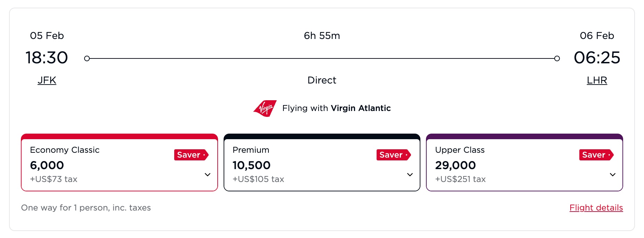This screenshot has height=238, width=644.
Task: Expand Premium fare details
Action: pyautogui.click(x=410, y=175)
